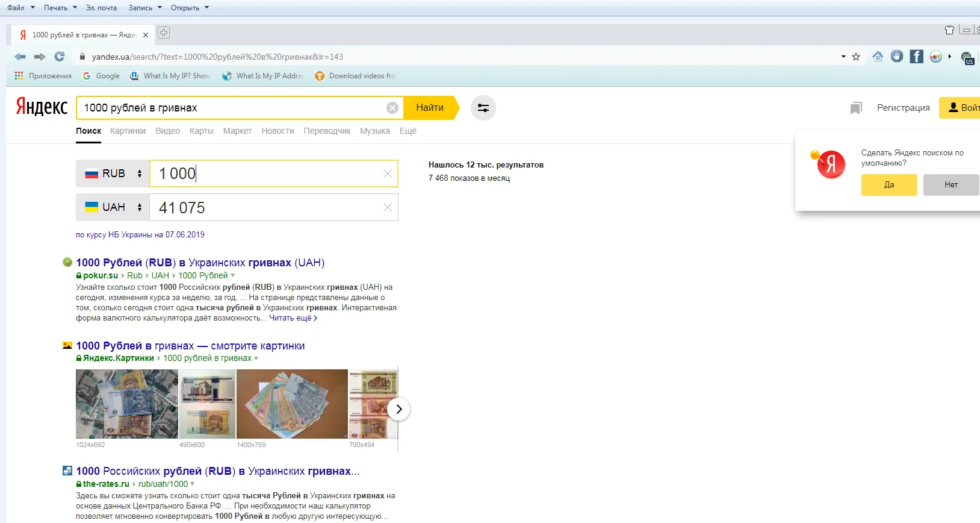Viewport: 980px width, 523px height.
Task: Switch to the Новости tab
Action: click(x=278, y=131)
